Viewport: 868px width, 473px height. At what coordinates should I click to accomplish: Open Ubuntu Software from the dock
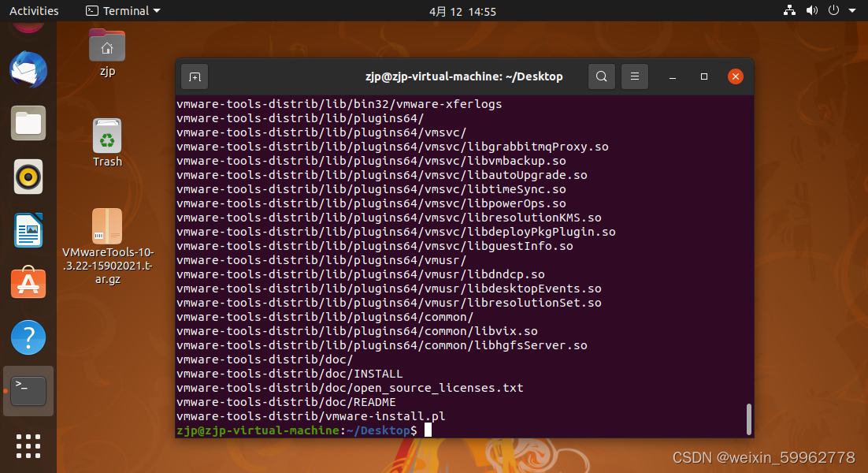click(x=28, y=283)
